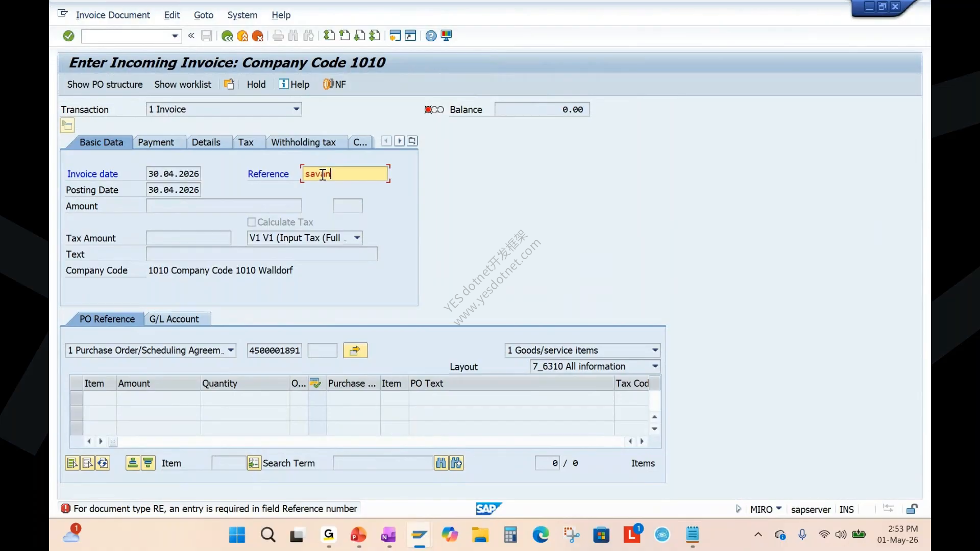Viewport: 980px width, 551px height.
Task: Switch to the Details tab
Action: (x=206, y=142)
